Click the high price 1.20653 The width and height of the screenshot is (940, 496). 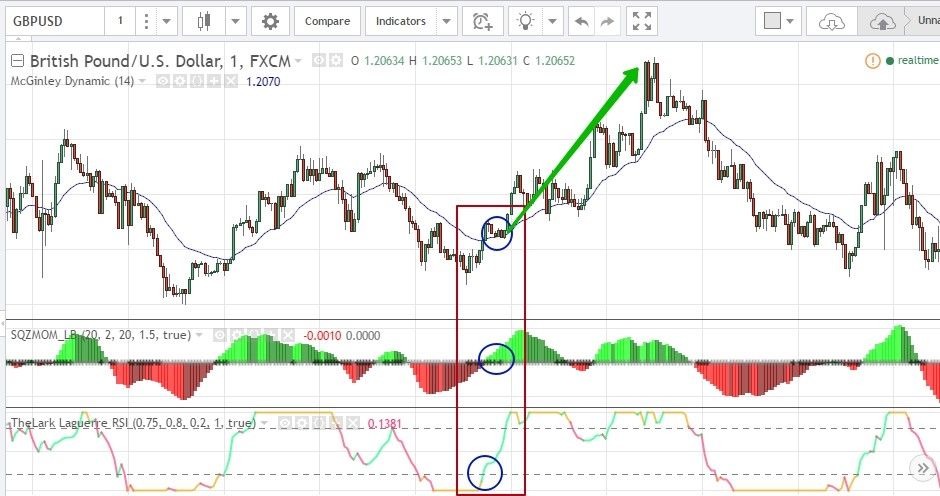[x=442, y=61]
